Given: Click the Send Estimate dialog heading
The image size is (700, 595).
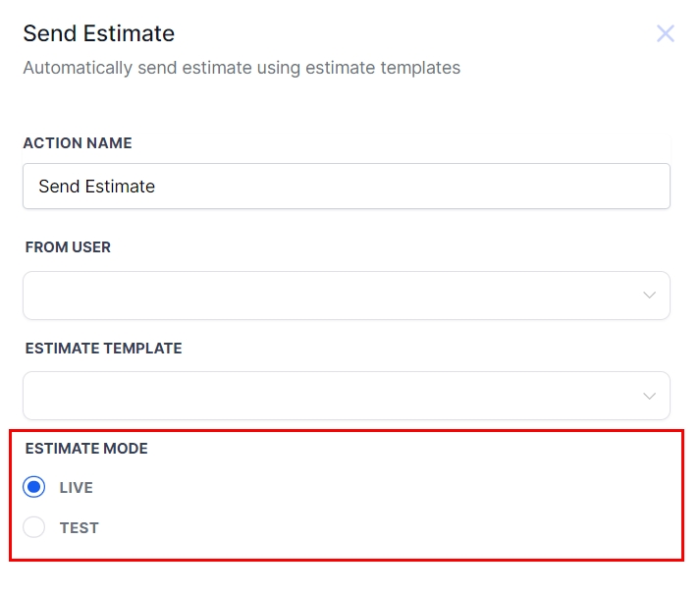Looking at the screenshot, I should pyautogui.click(x=99, y=33).
